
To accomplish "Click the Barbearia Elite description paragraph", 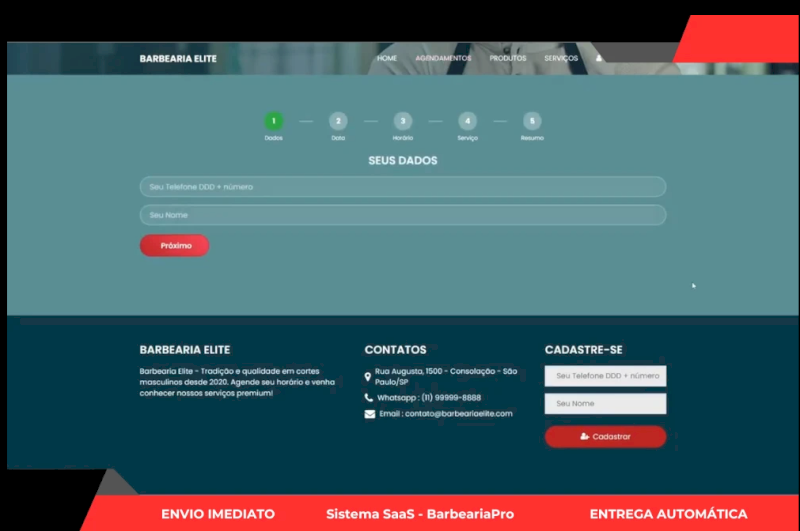I will [237, 382].
